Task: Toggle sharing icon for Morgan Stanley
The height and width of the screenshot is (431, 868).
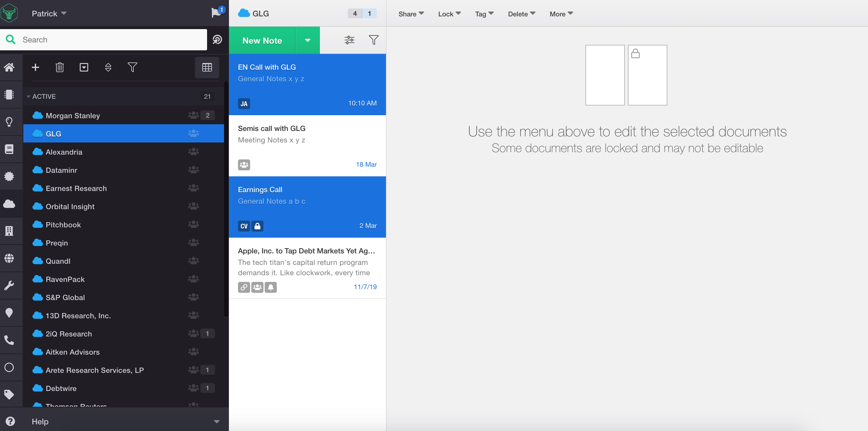Action: (x=193, y=115)
